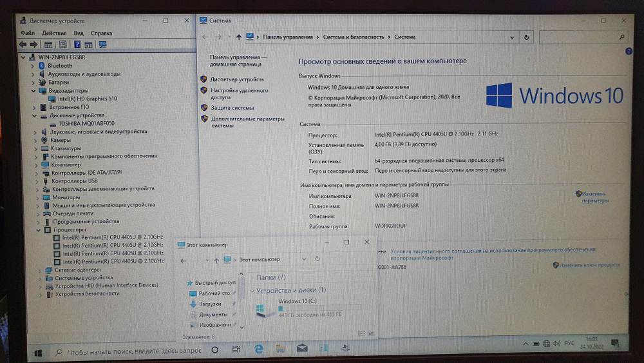The height and width of the screenshot is (363, 644).
Task: Click taskbar search box
Action: (x=129, y=351)
